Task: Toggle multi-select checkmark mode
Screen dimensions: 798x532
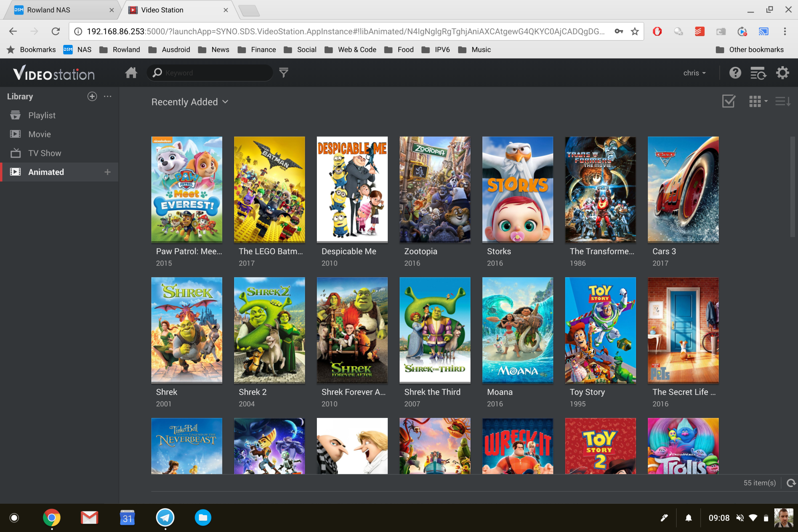Action: 729,101
